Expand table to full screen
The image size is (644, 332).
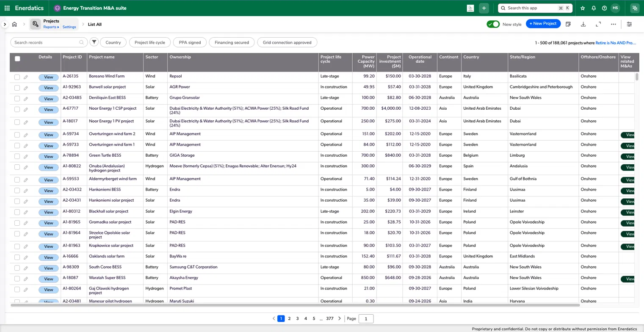coord(598,24)
